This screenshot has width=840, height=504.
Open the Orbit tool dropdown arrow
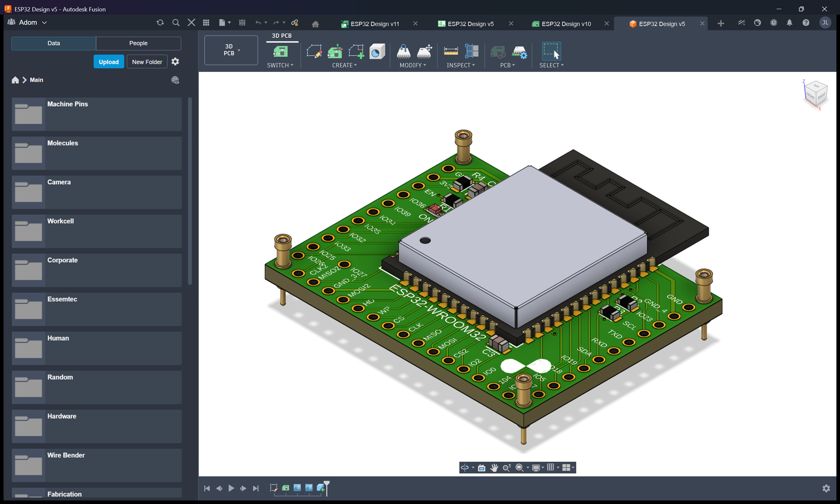point(473,468)
